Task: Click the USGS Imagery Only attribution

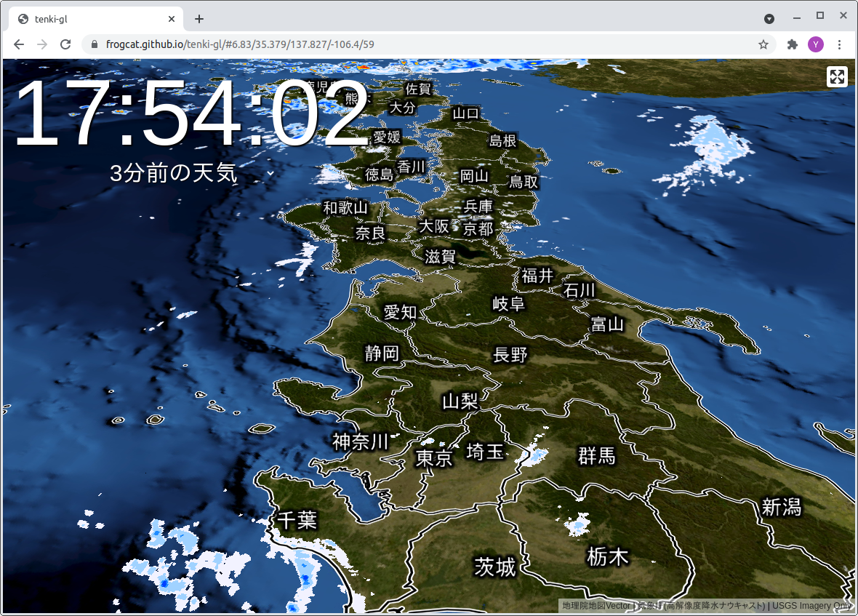Action: (812, 606)
